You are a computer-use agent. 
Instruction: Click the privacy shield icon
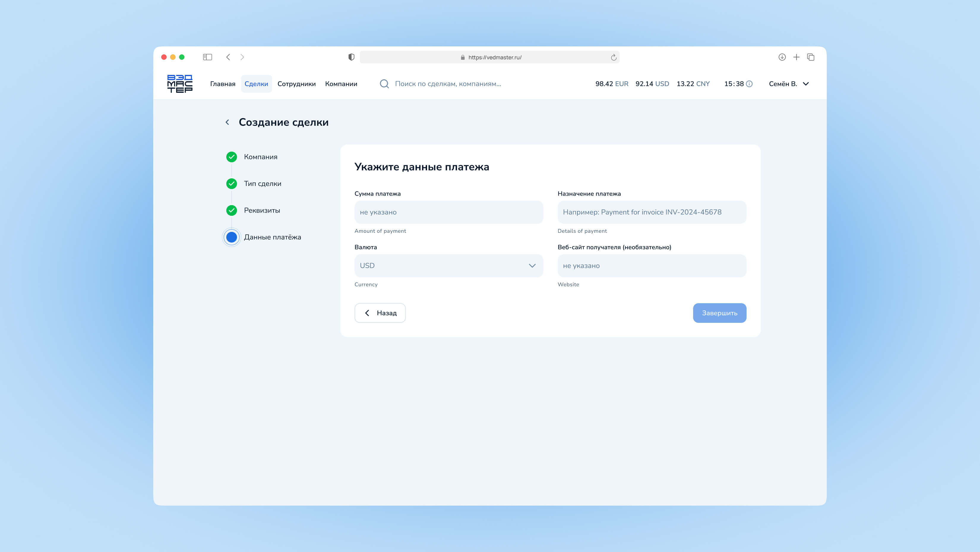pyautogui.click(x=351, y=57)
